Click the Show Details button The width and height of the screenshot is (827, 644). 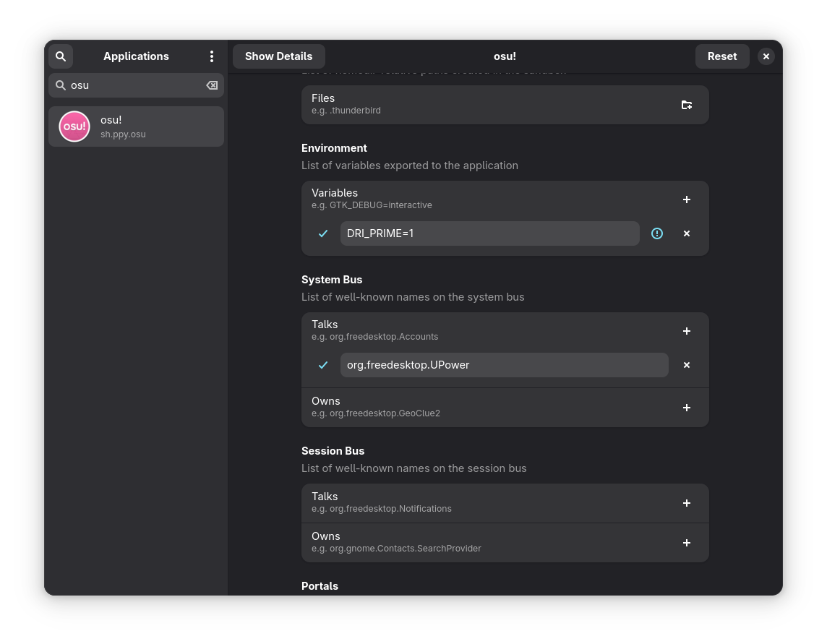(278, 56)
